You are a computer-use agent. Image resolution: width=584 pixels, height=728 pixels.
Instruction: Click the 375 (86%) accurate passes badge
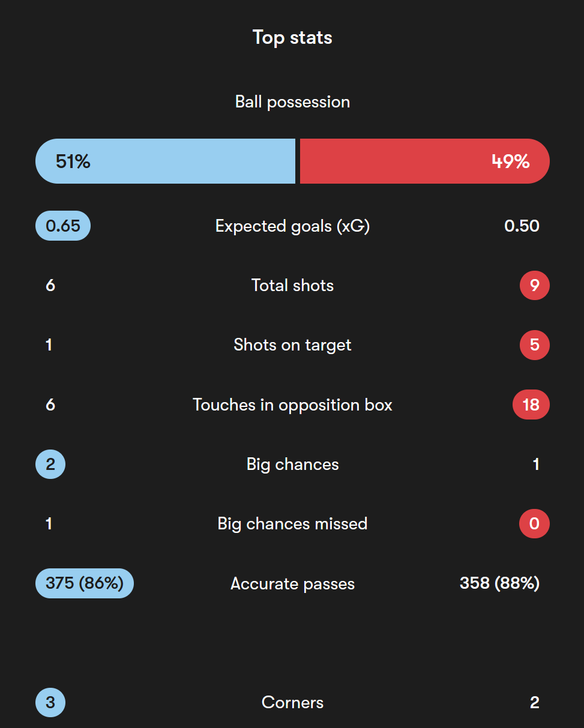click(x=85, y=583)
